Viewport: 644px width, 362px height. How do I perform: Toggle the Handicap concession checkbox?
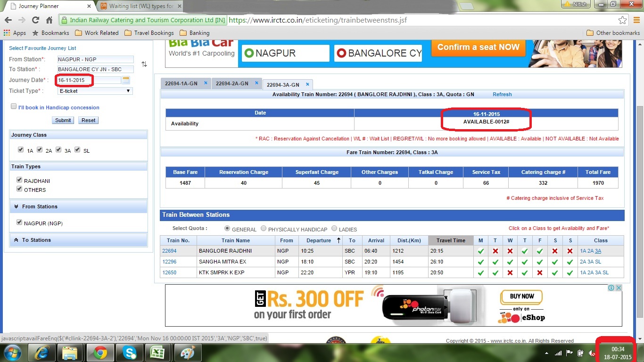coord(14,107)
